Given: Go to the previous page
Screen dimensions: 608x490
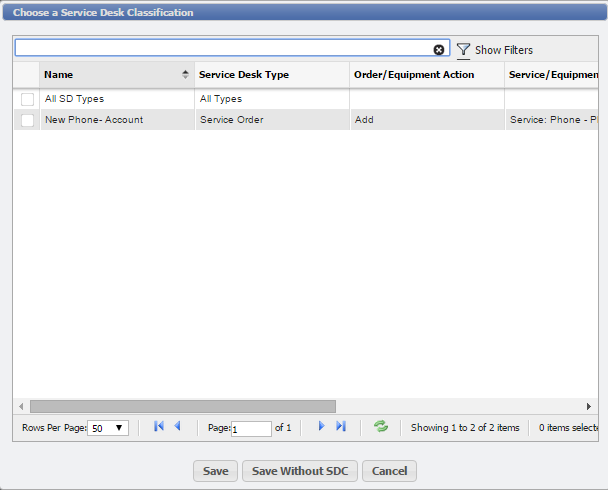Looking at the screenshot, I should [x=178, y=427].
